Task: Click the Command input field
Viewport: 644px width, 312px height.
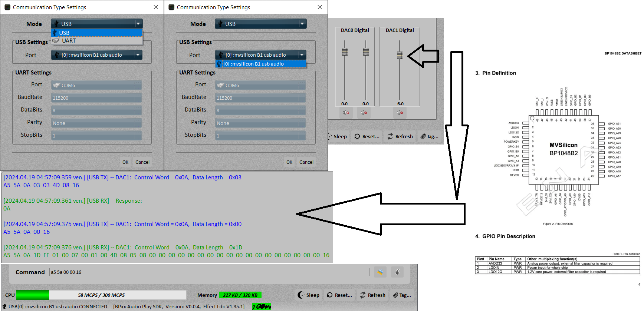Action: 210,272
